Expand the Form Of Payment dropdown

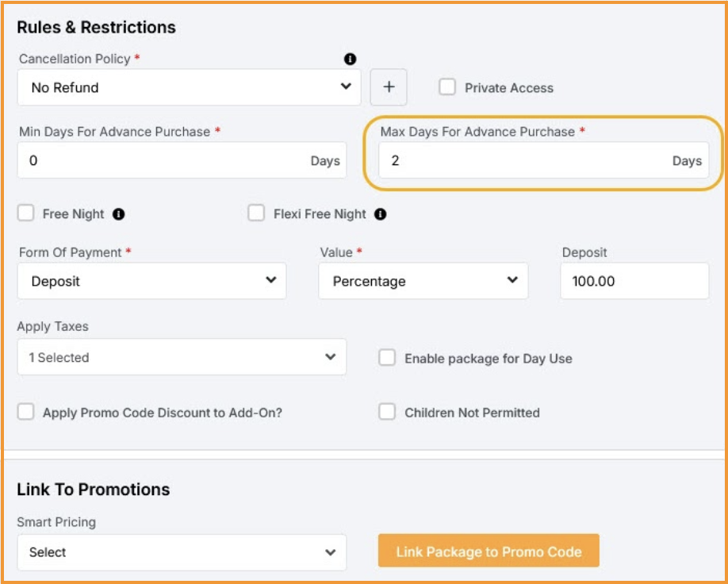(x=151, y=281)
